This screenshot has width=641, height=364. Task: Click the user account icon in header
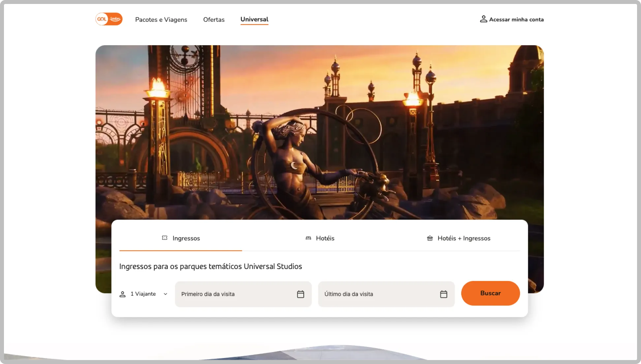point(483,19)
